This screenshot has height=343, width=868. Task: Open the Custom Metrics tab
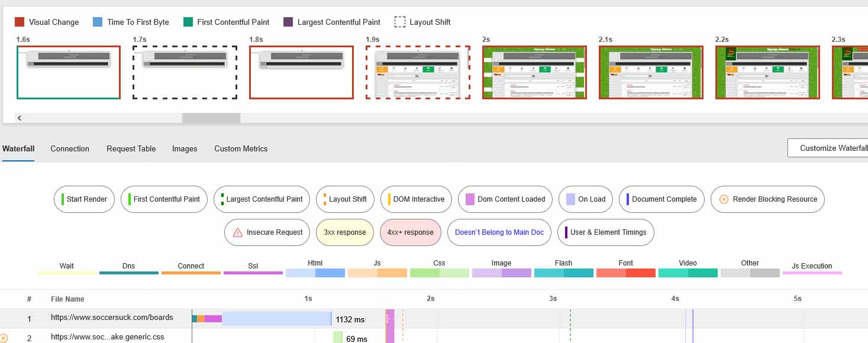tap(241, 148)
